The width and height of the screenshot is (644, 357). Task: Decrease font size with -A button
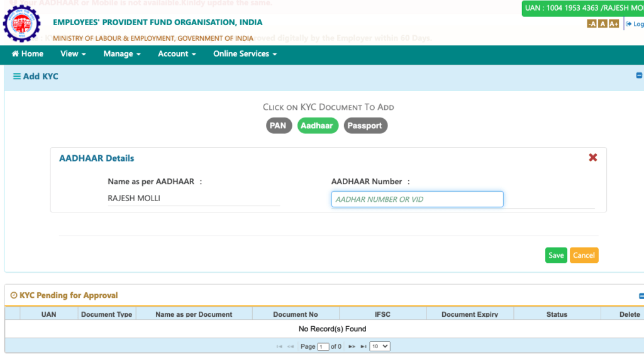(x=591, y=24)
